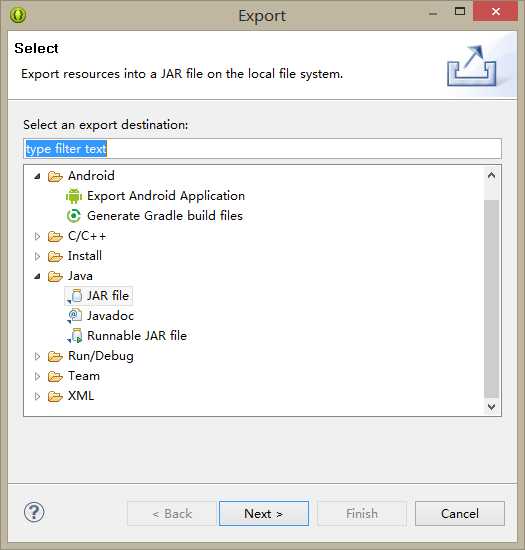The height and width of the screenshot is (550, 525).
Task: Open help via the question mark icon
Action: pyautogui.click(x=34, y=512)
